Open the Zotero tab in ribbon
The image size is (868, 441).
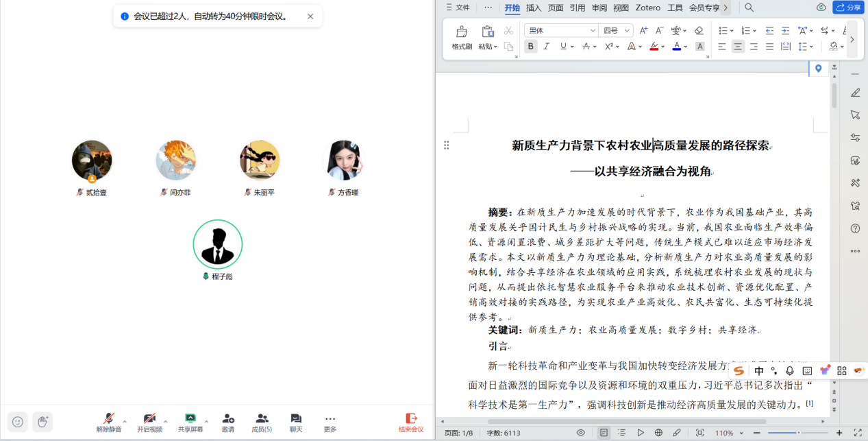pos(647,8)
